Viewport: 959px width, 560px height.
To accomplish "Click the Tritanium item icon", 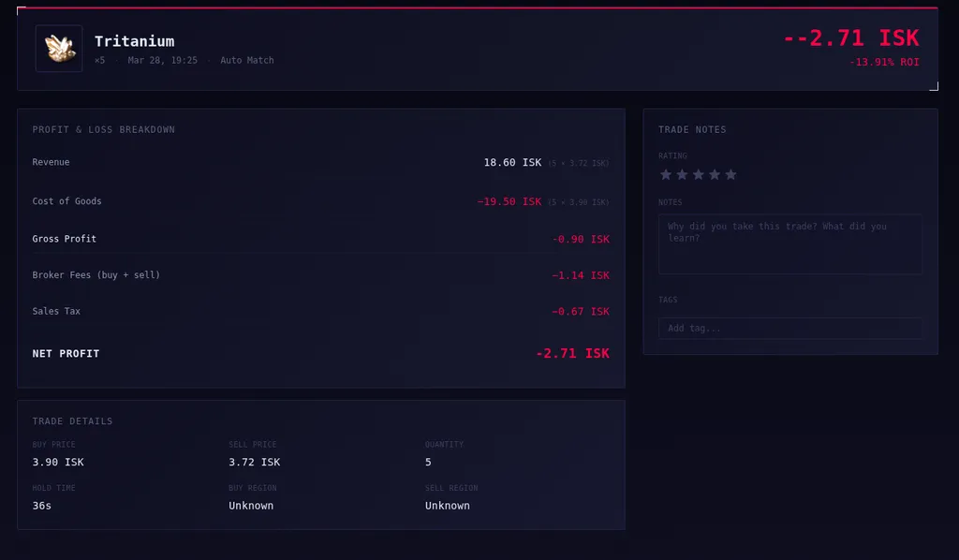I will click(x=59, y=48).
